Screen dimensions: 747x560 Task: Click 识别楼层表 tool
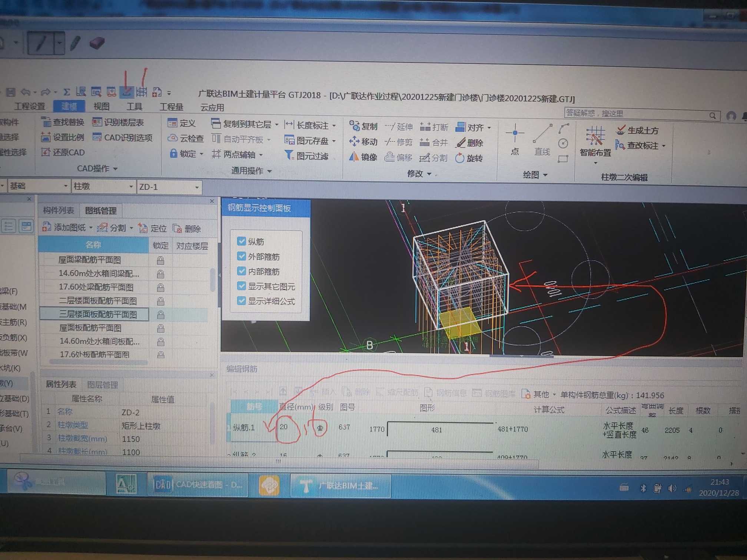(x=118, y=122)
